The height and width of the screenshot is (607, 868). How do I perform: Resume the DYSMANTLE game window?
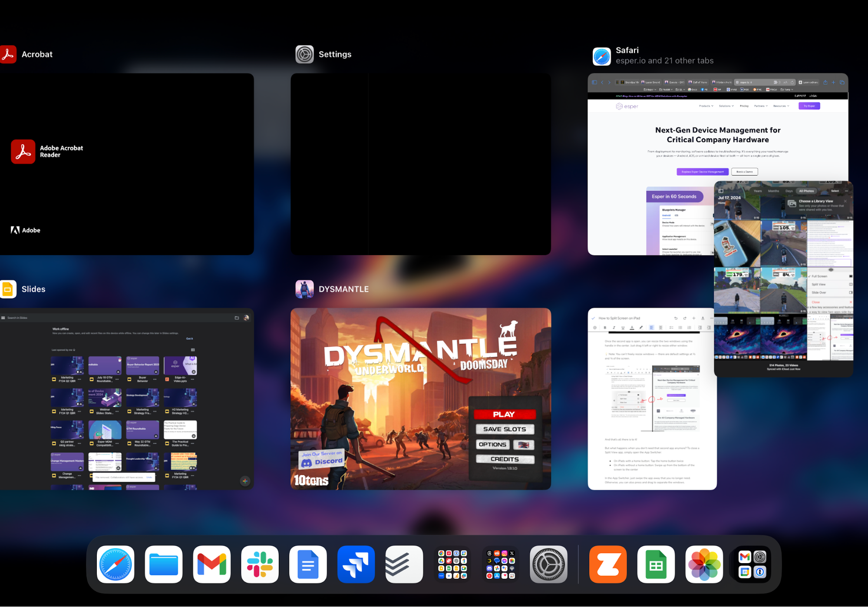pyautogui.click(x=420, y=398)
